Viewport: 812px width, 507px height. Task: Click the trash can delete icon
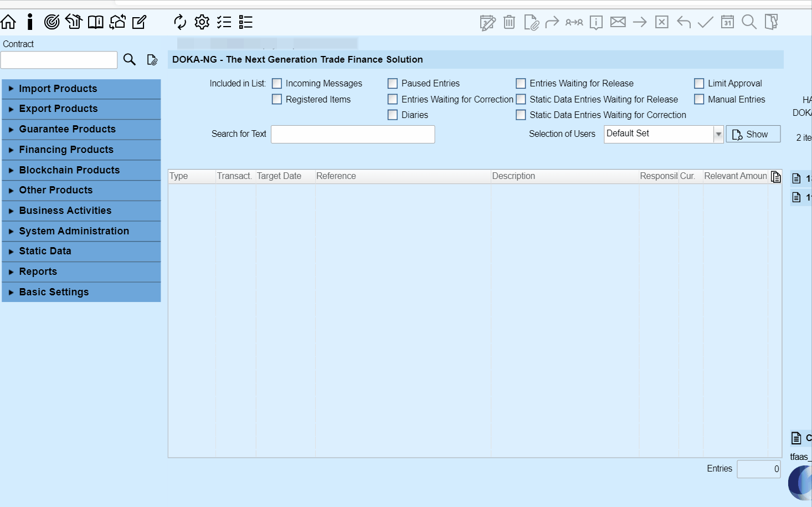point(508,22)
